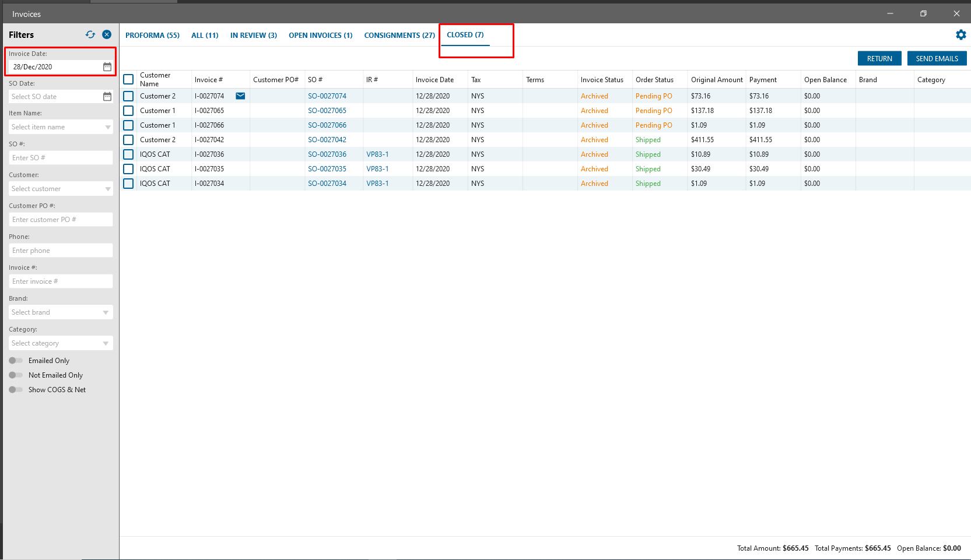Open the SO Date calendar picker
Viewport: 971px width, 560px height.
click(x=107, y=97)
